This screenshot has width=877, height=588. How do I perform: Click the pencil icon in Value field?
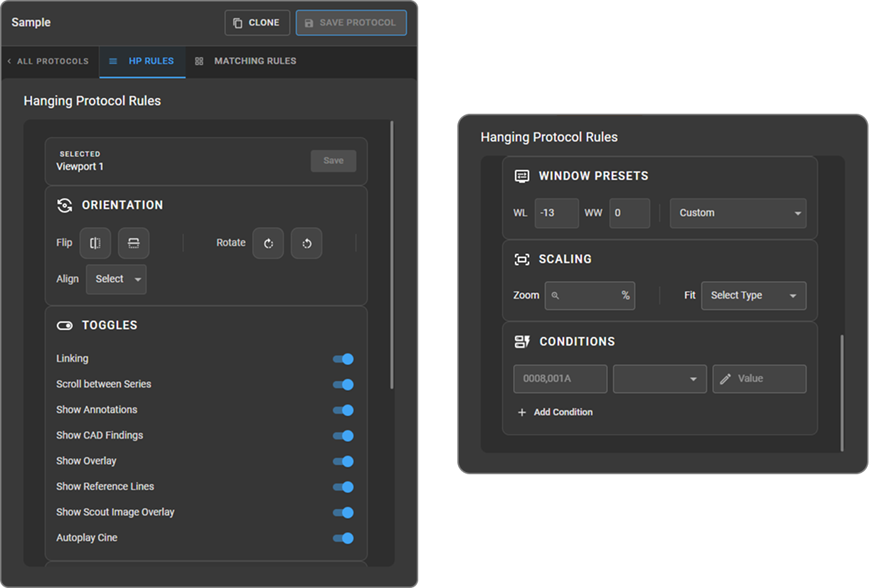[725, 379]
